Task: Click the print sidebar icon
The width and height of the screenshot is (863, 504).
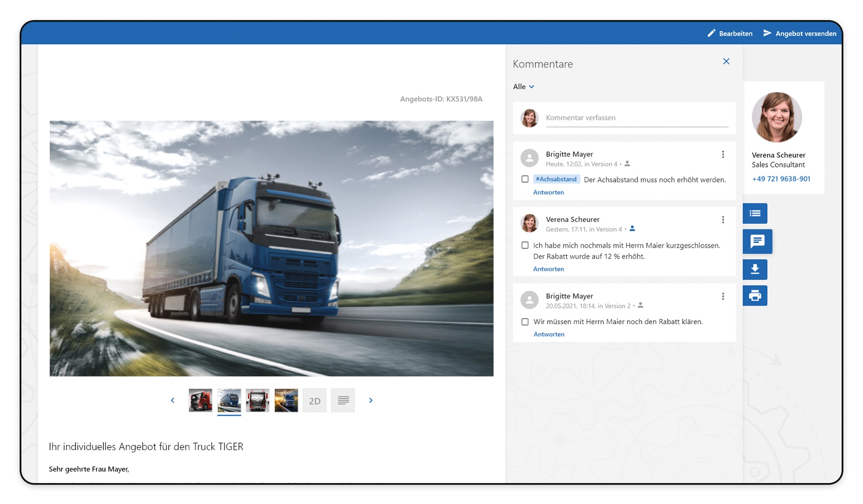Action: [x=755, y=296]
